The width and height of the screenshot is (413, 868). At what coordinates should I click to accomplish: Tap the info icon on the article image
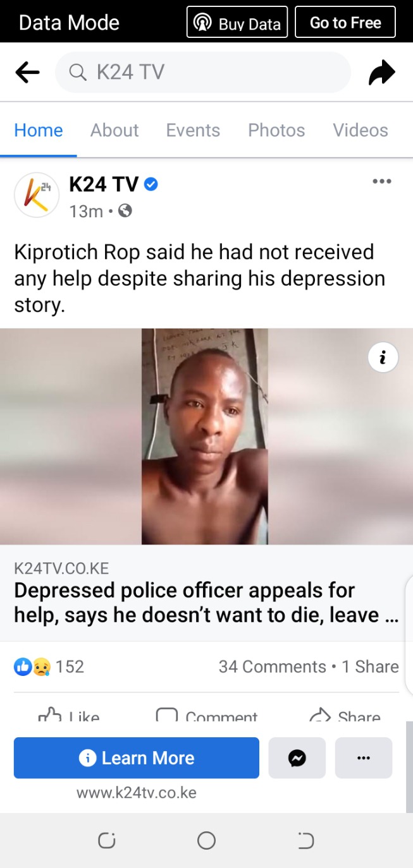pyautogui.click(x=383, y=358)
